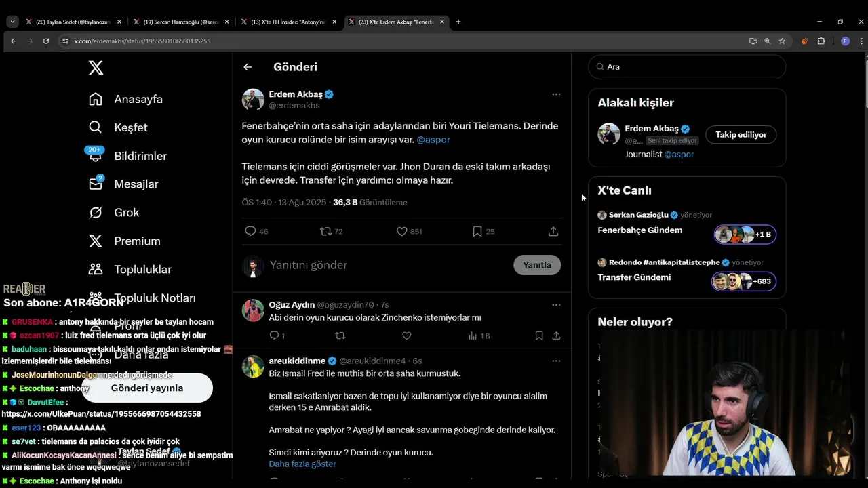Switch to Taylan Sedef browser tab
The image size is (868, 488).
73,22
